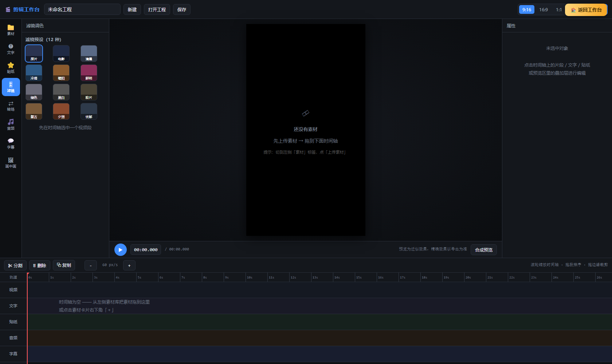Open the 音频 audio sidebar panel
This screenshot has width=612, height=364.
tap(11, 125)
